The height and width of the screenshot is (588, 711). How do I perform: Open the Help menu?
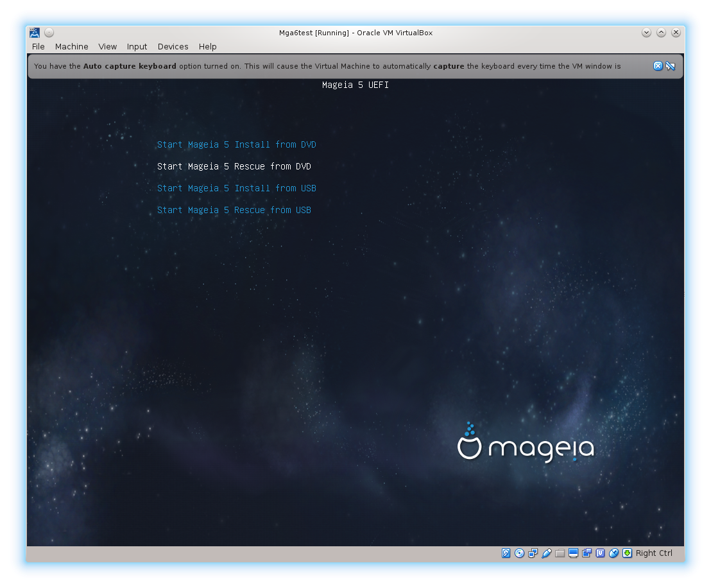pos(208,47)
